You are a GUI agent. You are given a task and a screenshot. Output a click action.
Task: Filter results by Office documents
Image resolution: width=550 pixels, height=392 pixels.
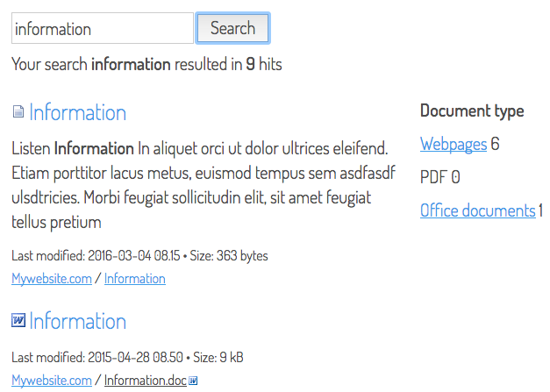(478, 210)
